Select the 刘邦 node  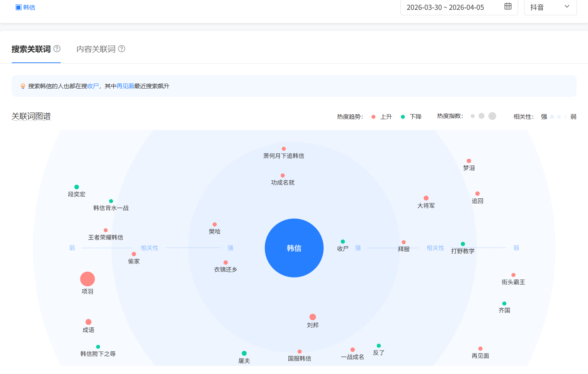(313, 317)
